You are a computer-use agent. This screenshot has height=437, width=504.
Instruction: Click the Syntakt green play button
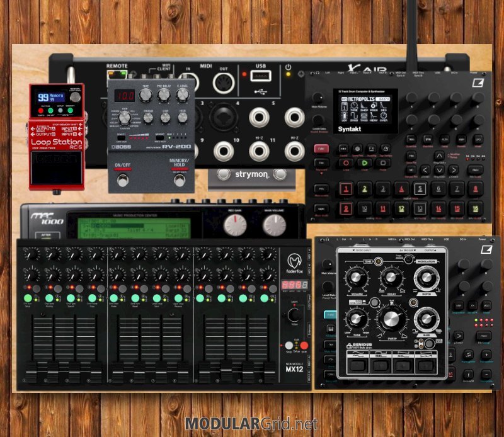pos(365,163)
